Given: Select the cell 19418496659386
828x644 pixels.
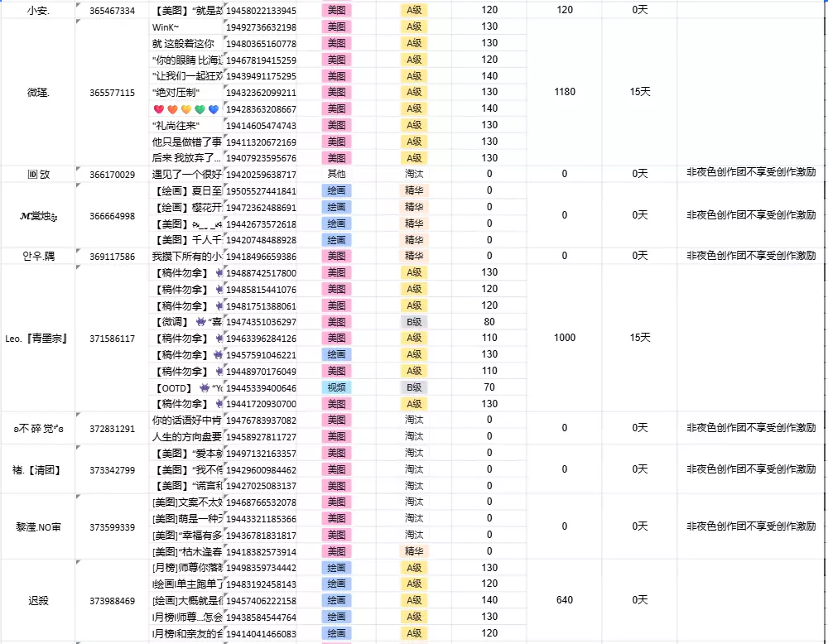Looking at the screenshot, I should click(260, 256).
